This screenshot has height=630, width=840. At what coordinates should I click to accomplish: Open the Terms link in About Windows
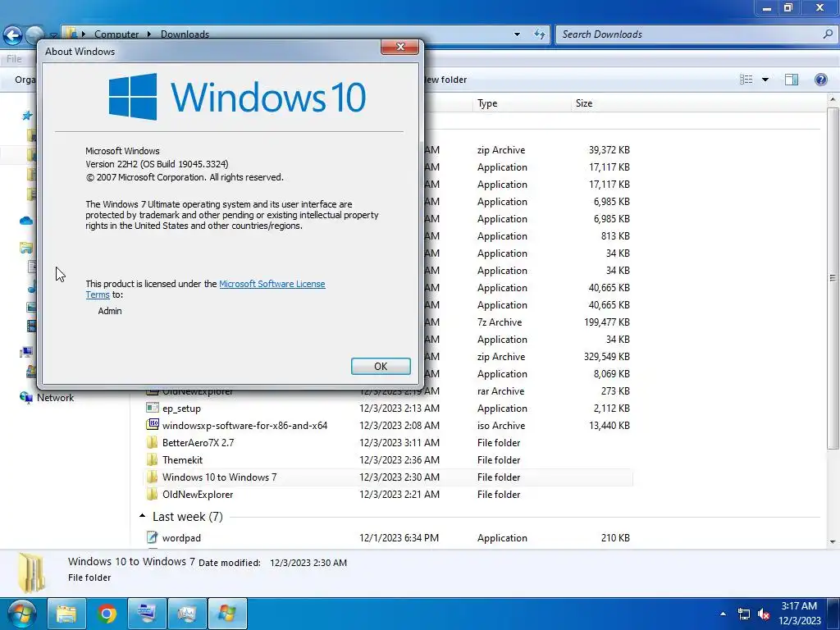point(98,294)
